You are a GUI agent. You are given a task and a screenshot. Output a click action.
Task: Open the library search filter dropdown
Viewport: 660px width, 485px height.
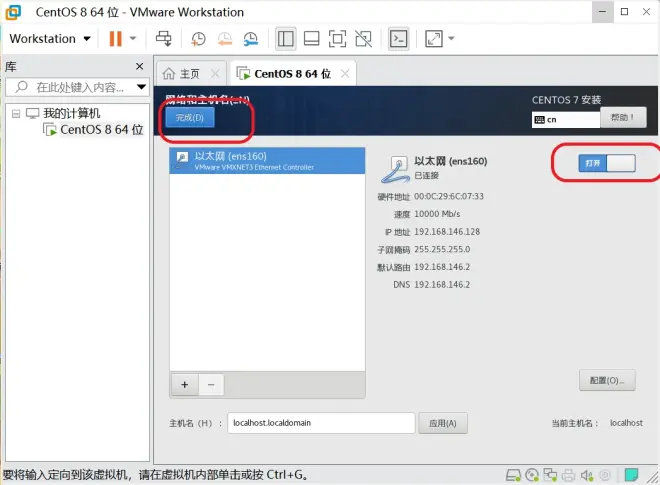pyautogui.click(x=141, y=87)
